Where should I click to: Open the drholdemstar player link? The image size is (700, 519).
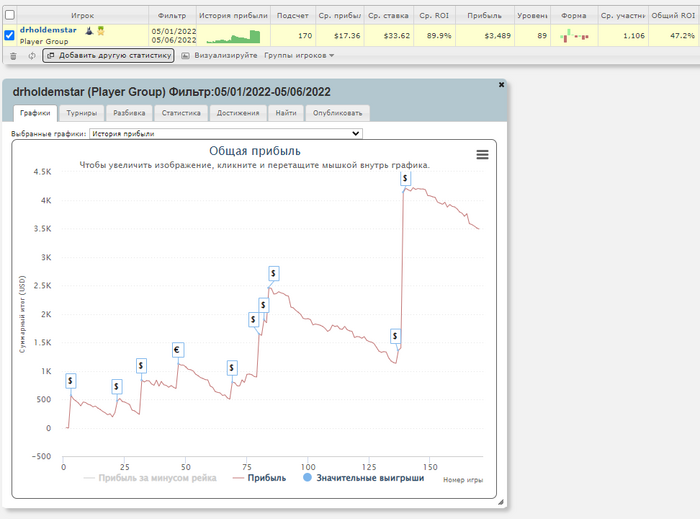[48, 30]
